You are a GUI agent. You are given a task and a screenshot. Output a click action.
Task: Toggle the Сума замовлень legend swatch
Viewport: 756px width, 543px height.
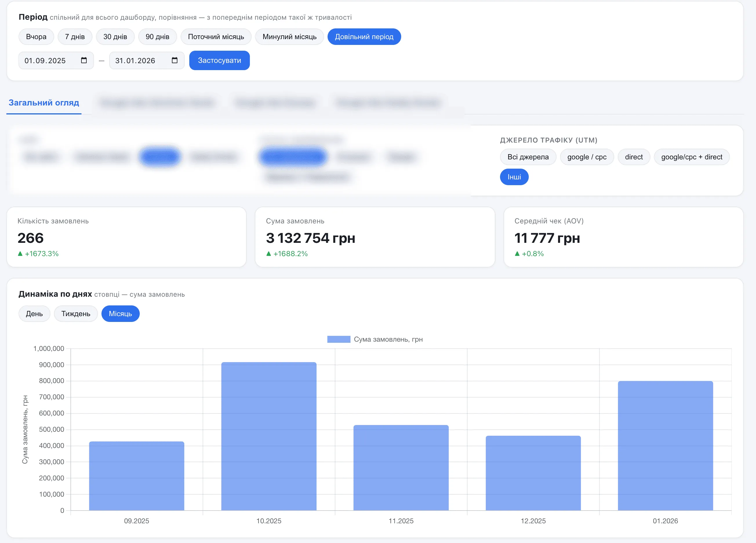[x=339, y=340]
